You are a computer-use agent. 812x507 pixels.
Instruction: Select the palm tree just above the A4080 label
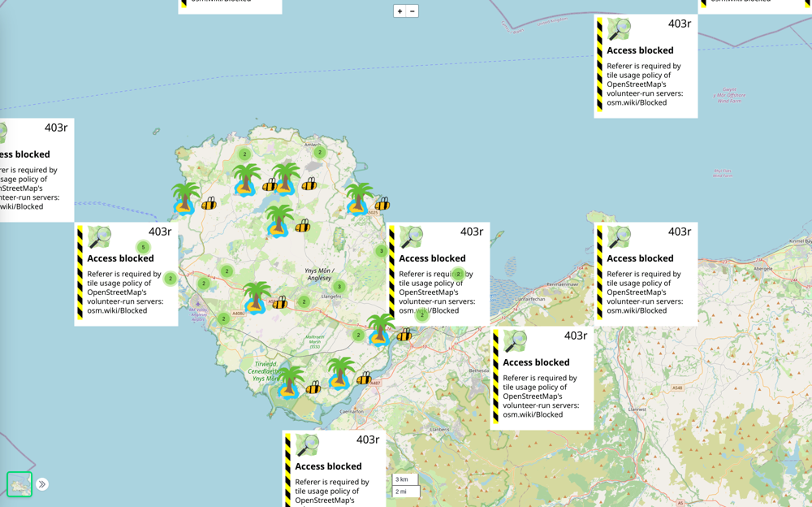pos(257,298)
